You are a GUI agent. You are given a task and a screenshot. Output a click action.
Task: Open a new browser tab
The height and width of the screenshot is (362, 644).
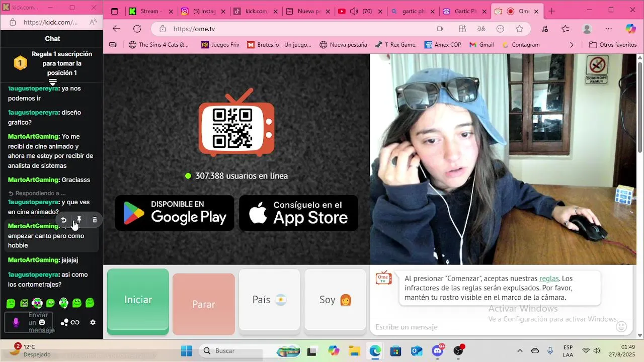click(x=551, y=11)
